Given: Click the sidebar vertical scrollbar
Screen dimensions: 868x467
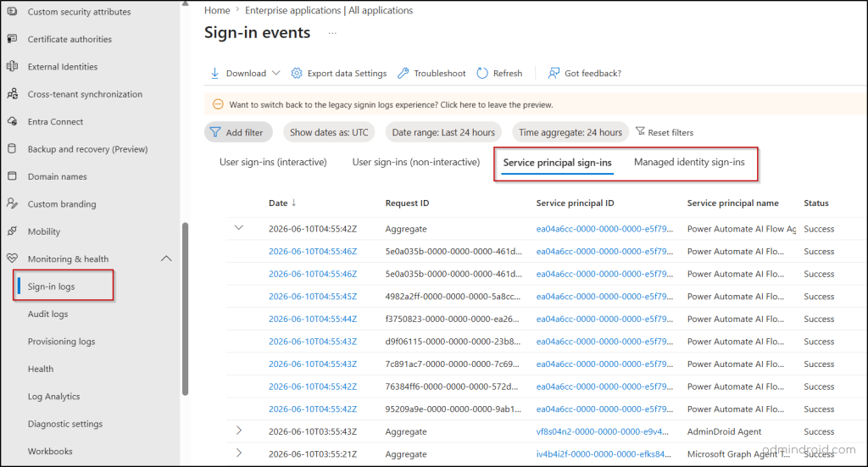Looking at the screenshot, I should pyautogui.click(x=185, y=309).
